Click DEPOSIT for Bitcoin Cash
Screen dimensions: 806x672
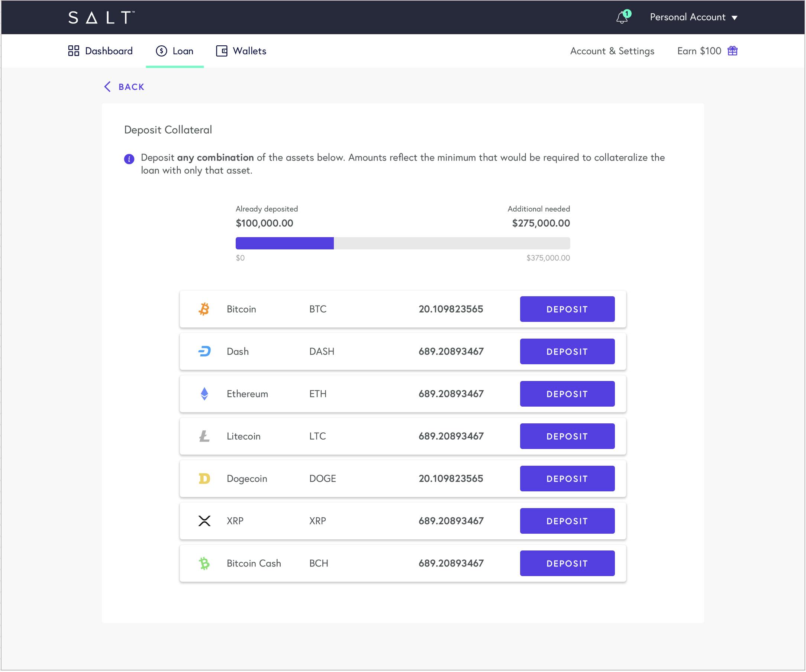pyautogui.click(x=567, y=563)
